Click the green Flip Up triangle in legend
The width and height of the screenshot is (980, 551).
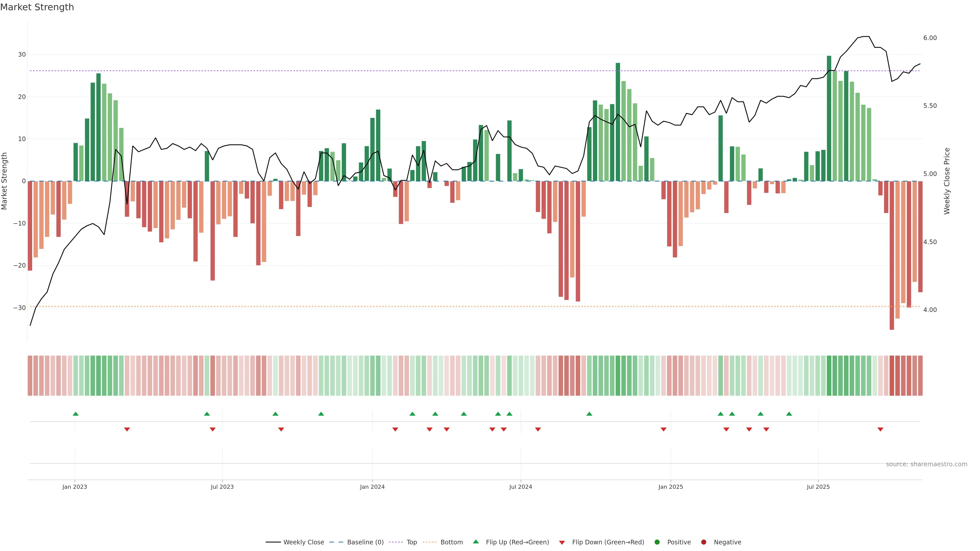coord(475,542)
